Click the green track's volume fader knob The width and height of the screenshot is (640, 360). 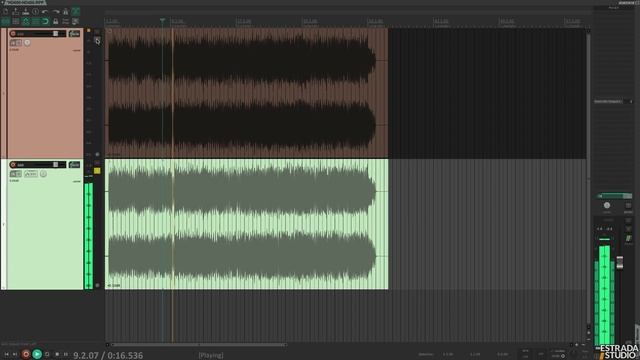click(56, 164)
